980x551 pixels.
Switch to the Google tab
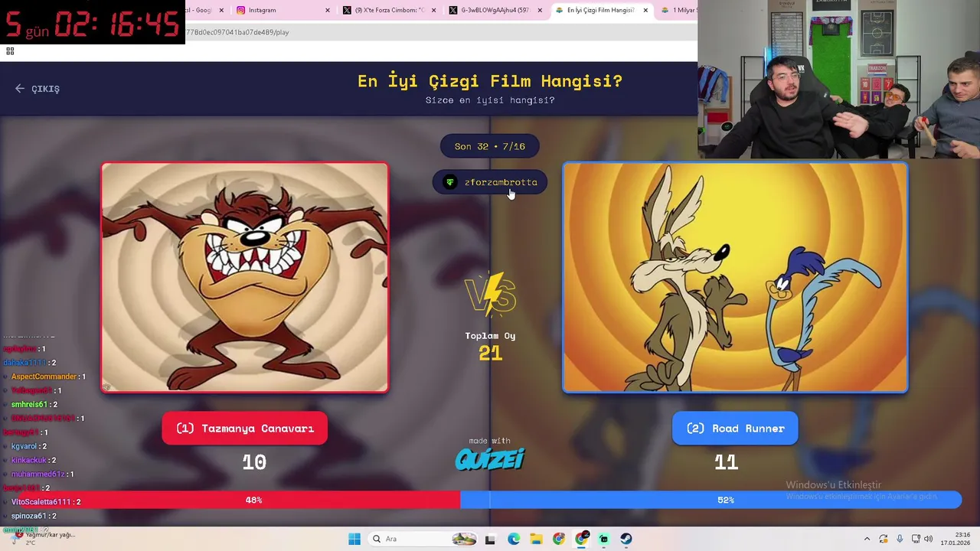click(x=205, y=10)
